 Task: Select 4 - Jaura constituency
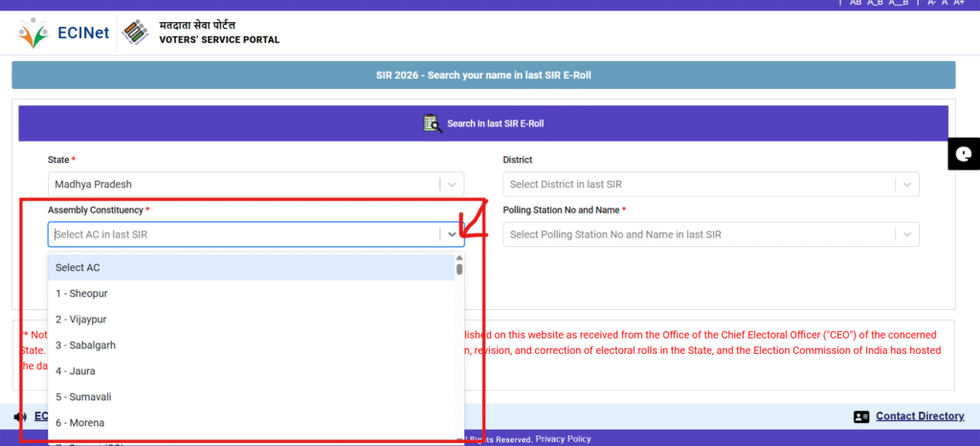(252, 371)
